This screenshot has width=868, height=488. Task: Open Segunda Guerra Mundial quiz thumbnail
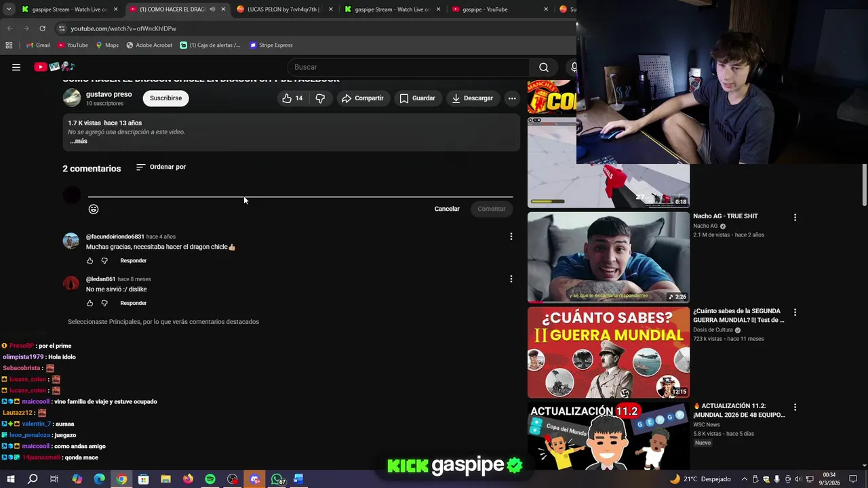608,352
